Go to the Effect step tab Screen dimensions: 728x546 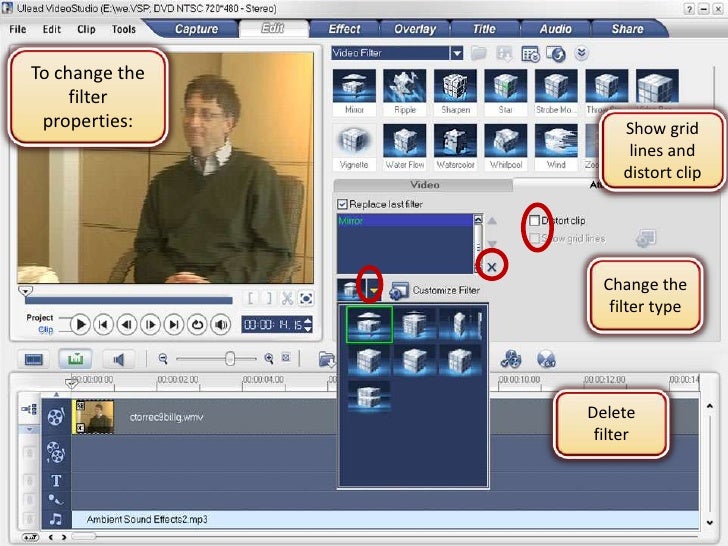(x=344, y=29)
